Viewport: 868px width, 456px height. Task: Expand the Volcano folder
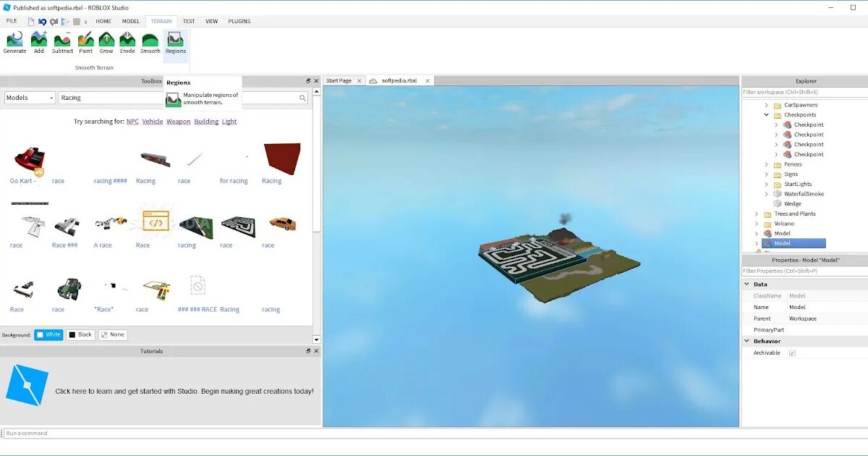point(757,224)
